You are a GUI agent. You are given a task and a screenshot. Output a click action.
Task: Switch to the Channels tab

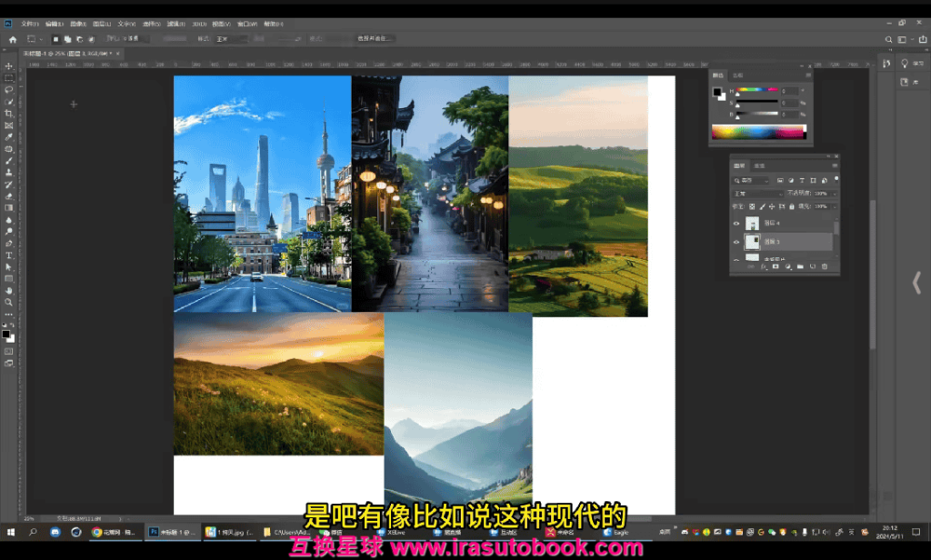click(759, 165)
